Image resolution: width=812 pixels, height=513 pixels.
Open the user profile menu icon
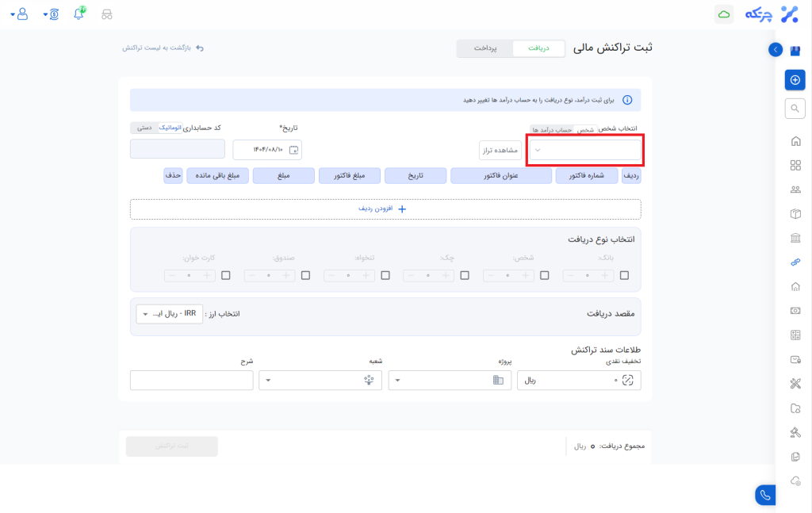[x=21, y=14]
